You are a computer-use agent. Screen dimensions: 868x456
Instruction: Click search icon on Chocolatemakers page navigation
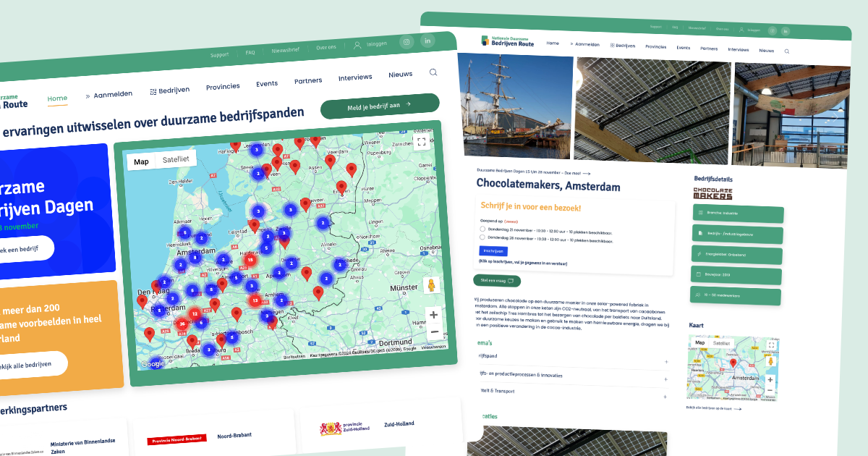[x=787, y=51]
